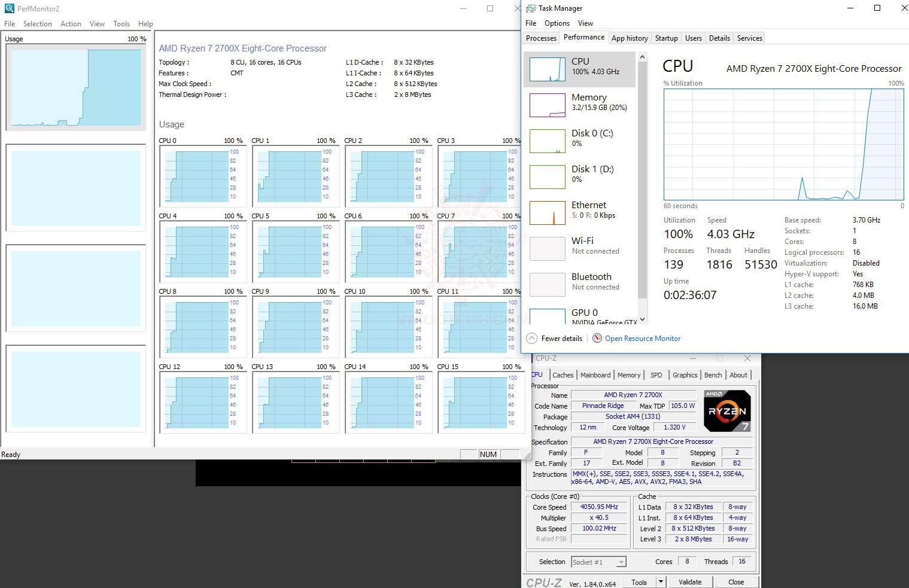909x588 pixels.
Task: Switch to the Services tab
Action: click(x=750, y=38)
